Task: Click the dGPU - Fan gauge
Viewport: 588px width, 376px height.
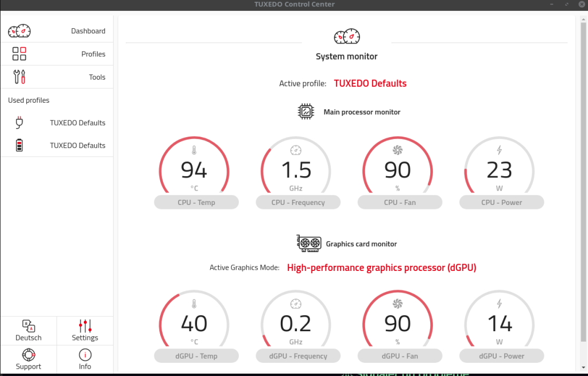Action: [397, 324]
